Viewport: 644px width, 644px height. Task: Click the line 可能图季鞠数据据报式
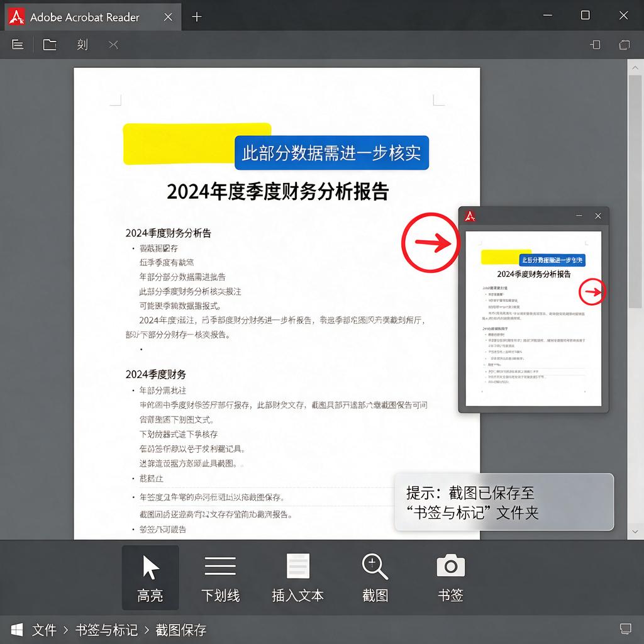pos(180,306)
